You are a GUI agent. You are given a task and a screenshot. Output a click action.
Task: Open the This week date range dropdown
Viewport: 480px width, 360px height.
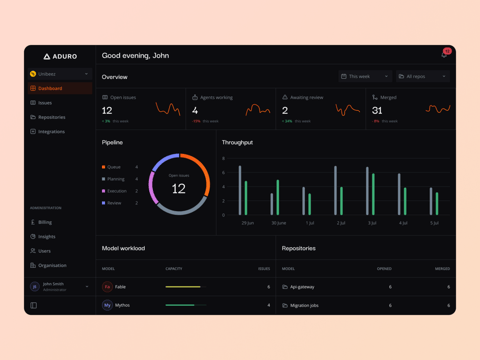pos(365,76)
